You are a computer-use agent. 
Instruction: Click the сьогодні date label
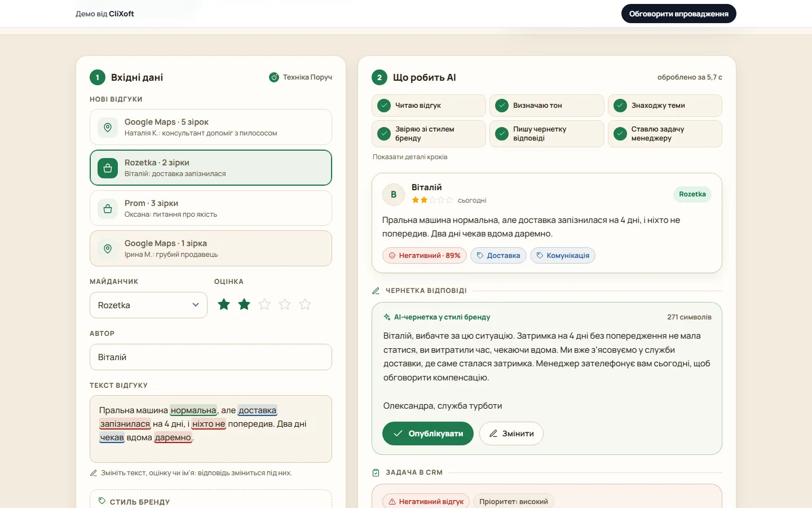click(472, 200)
